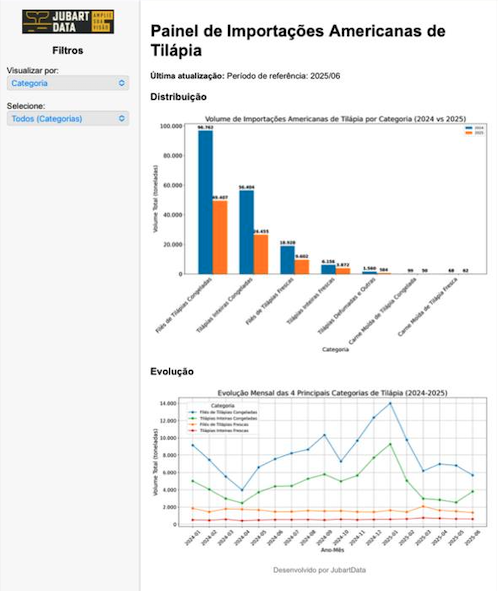
Task: Click the 'Filés de Tilápias Congeladas' x-axis label
Action: (184, 305)
